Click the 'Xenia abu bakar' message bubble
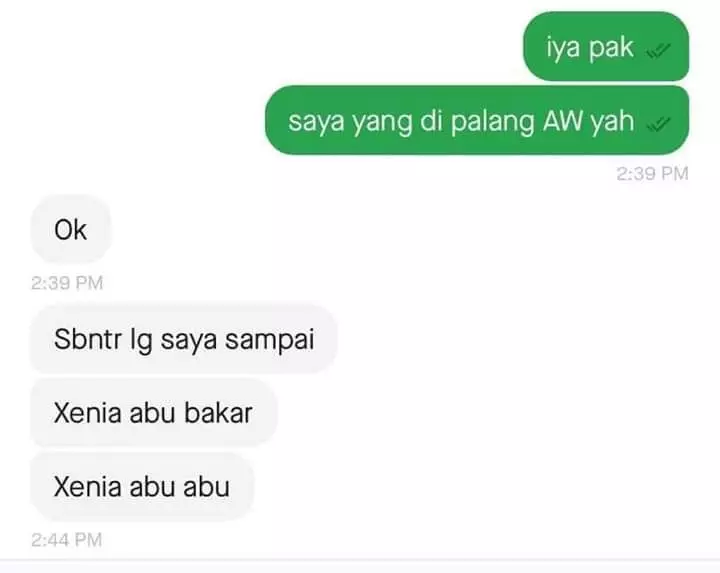720x573 pixels. point(154,413)
